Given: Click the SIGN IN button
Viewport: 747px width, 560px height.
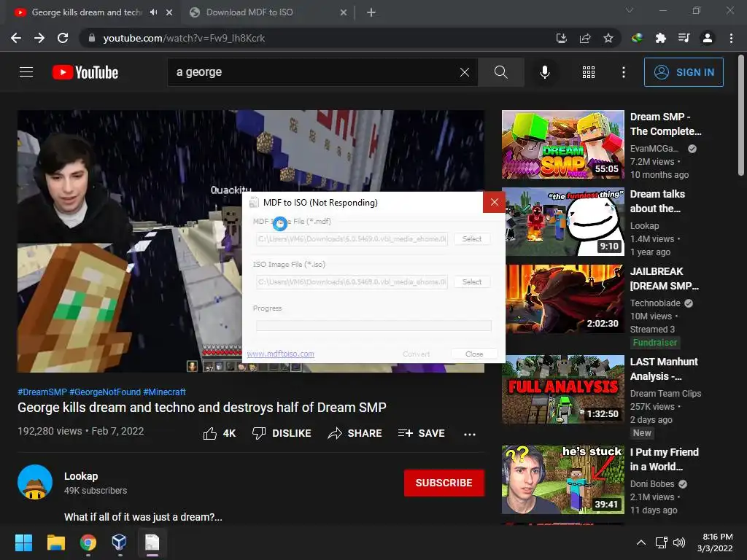Looking at the screenshot, I should tap(684, 72).
